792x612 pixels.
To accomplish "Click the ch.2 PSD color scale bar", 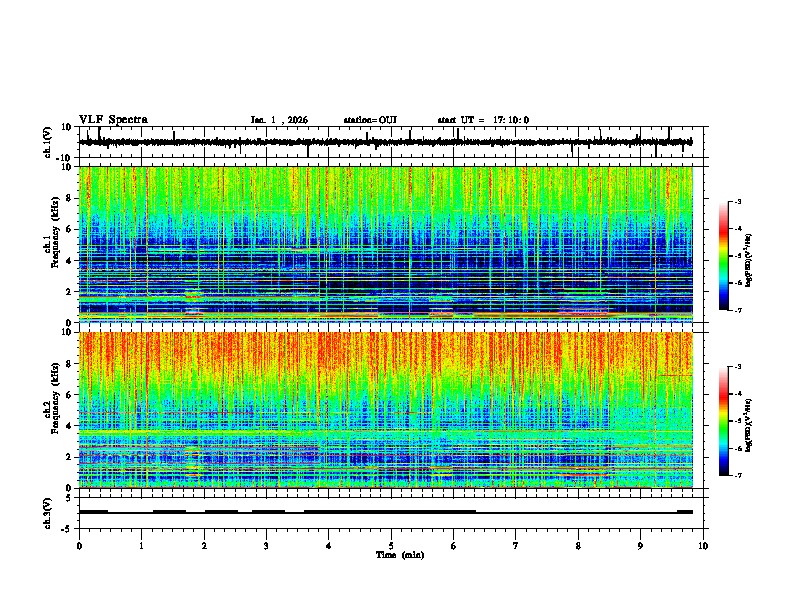I will coord(724,421).
